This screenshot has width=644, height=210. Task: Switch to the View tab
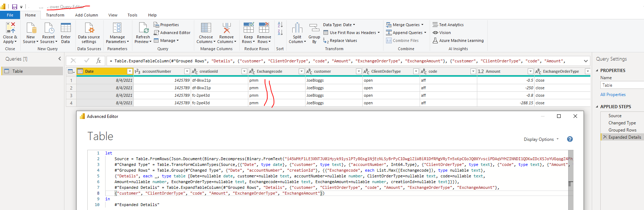(x=113, y=15)
